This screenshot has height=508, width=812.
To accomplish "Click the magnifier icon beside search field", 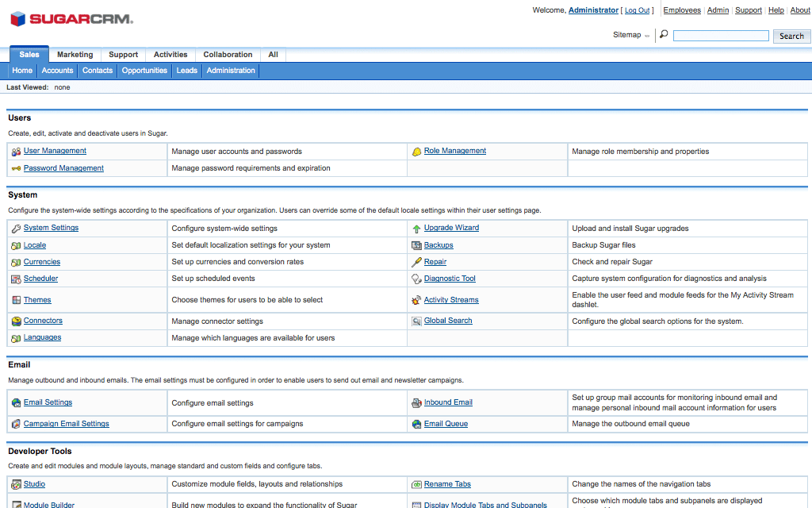I will 664,35.
